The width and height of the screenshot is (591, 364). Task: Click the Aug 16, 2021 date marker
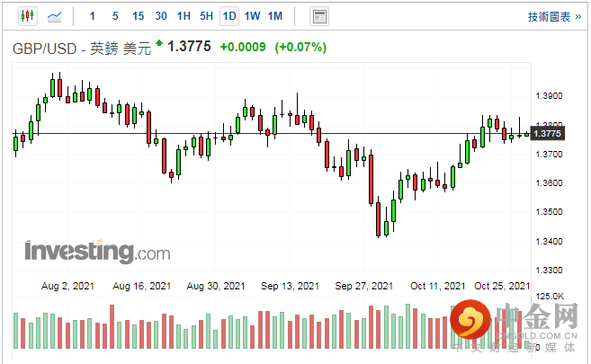[x=143, y=286]
